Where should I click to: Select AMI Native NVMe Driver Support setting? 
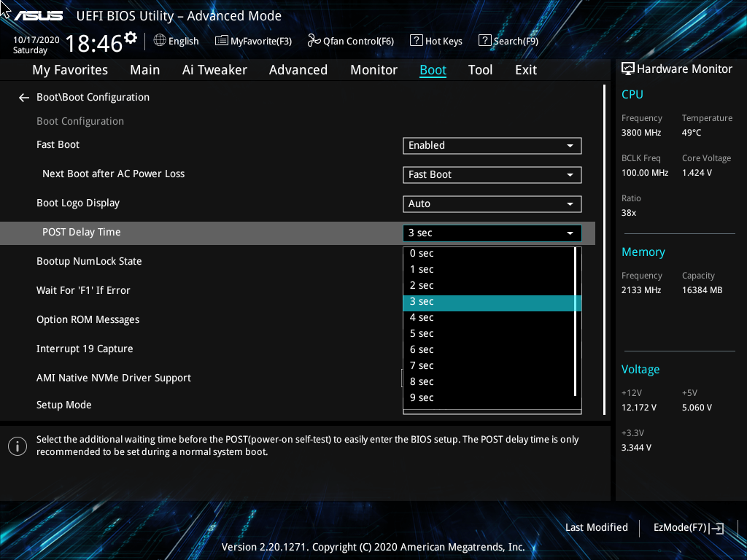[x=114, y=378]
